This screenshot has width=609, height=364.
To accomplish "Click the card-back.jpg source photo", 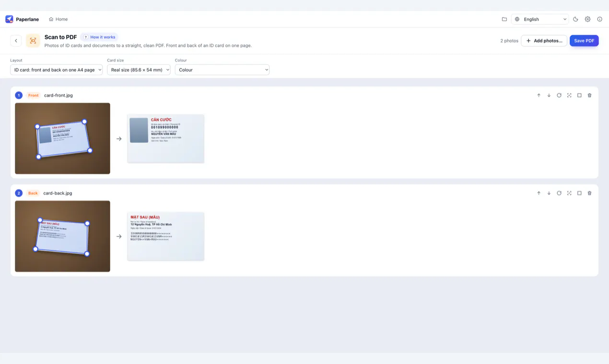I will coord(62,236).
